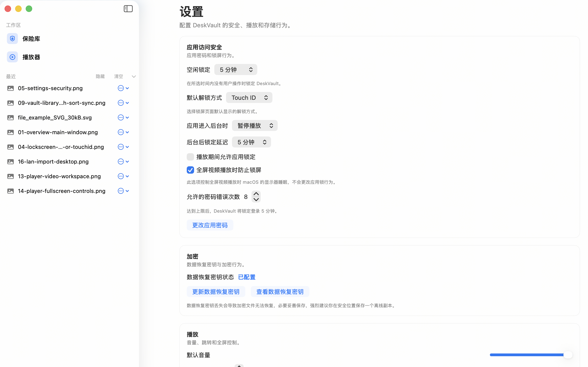Increase 允许的密码错误次数 with the stepper

tap(256, 193)
